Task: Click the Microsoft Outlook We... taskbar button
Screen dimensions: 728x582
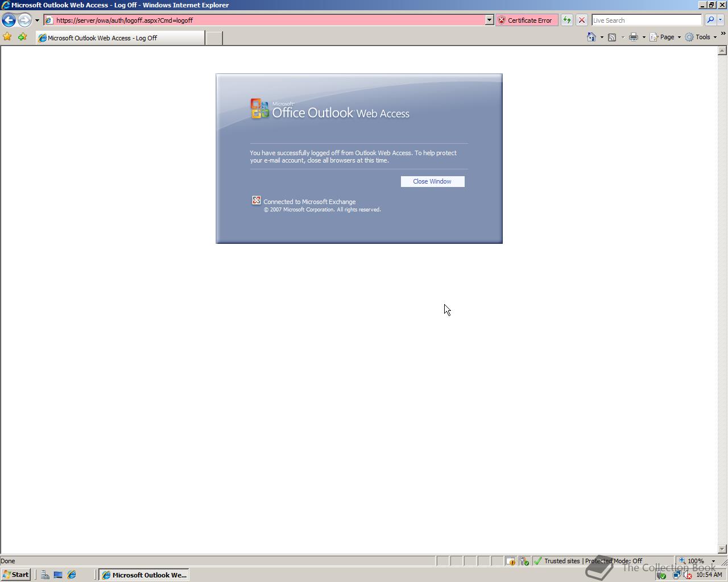Action: (x=144, y=575)
